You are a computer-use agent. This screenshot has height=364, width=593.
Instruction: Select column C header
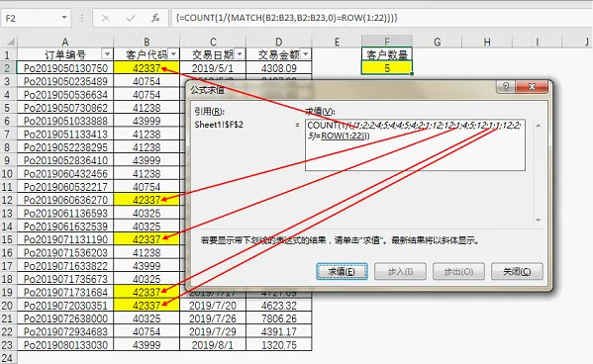click(213, 42)
